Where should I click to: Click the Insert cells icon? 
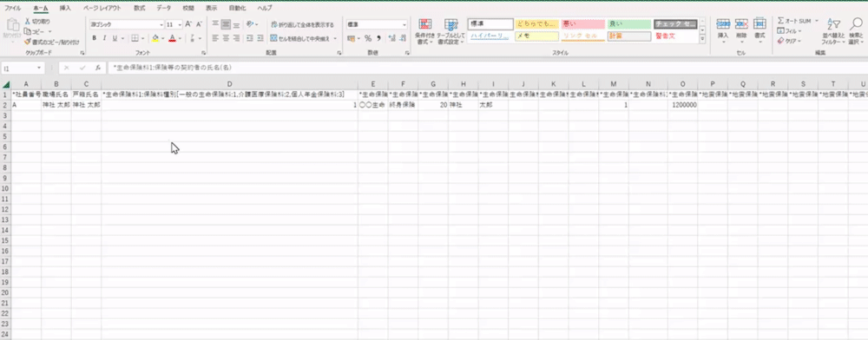[x=723, y=23]
